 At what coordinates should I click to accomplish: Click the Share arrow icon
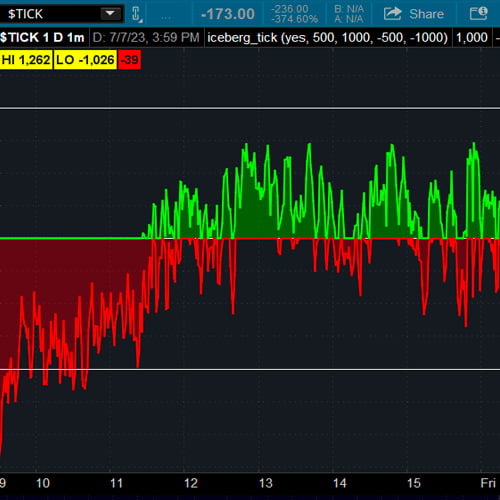coord(393,14)
